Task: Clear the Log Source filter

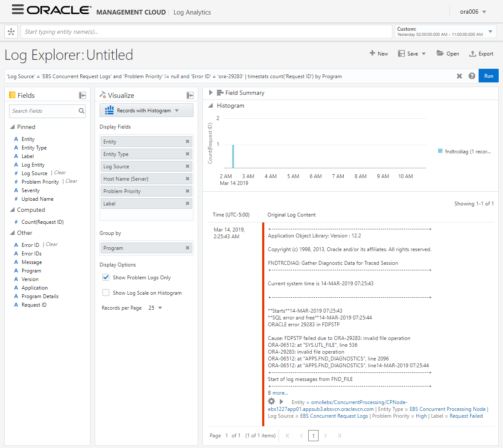Action: click(x=60, y=173)
